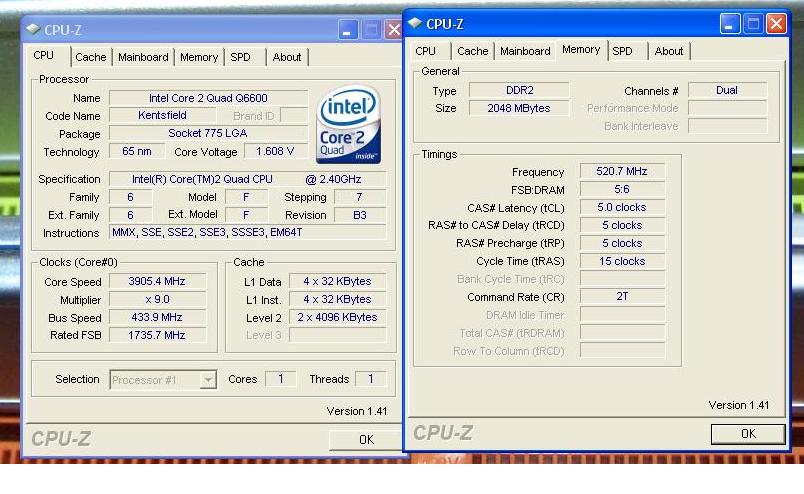Maximize the right CPU-Z window
The height and width of the screenshot is (494, 804).
[x=753, y=24]
